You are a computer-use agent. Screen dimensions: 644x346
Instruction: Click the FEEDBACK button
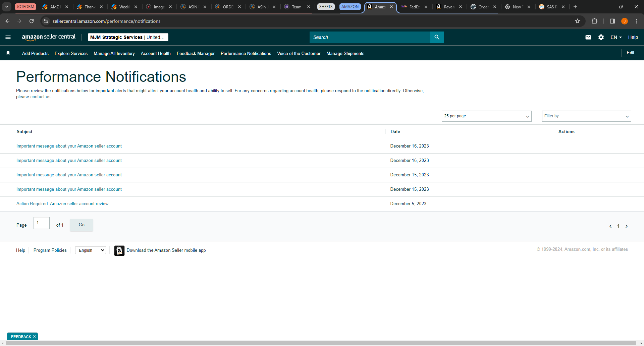[21, 337]
